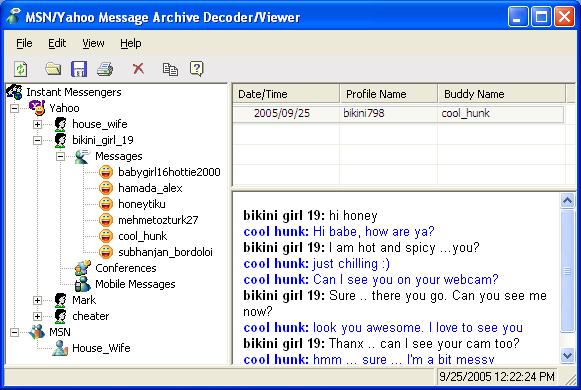Click the Print toolbar icon
This screenshot has width=581, height=390.
point(105,69)
